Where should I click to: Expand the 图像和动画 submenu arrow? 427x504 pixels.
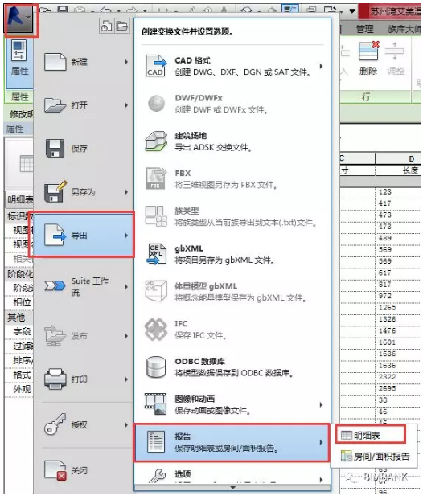click(x=321, y=404)
